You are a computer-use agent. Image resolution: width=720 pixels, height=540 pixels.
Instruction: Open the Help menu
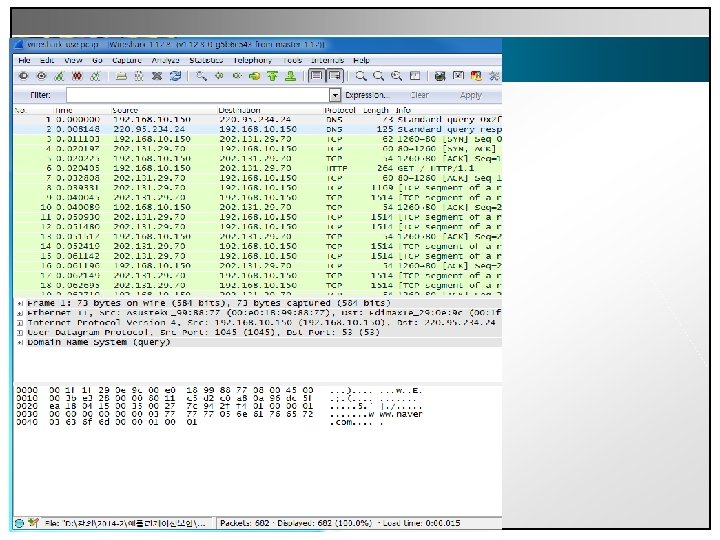[x=361, y=60]
